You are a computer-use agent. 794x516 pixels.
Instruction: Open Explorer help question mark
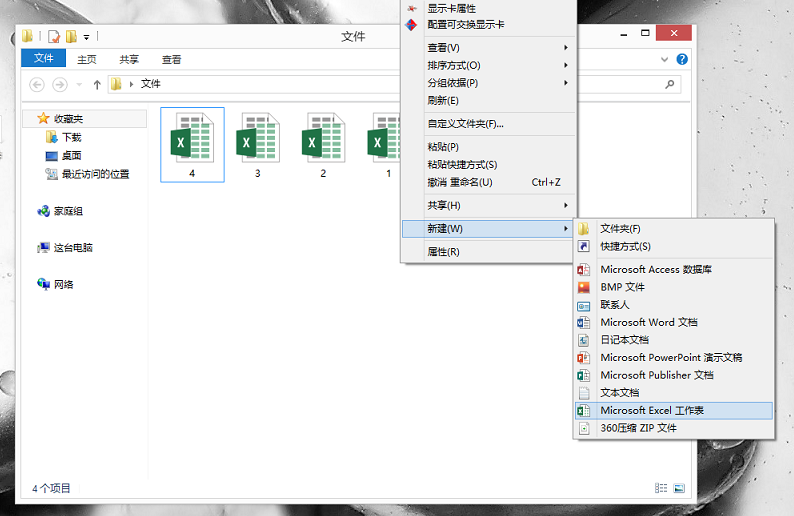click(682, 59)
